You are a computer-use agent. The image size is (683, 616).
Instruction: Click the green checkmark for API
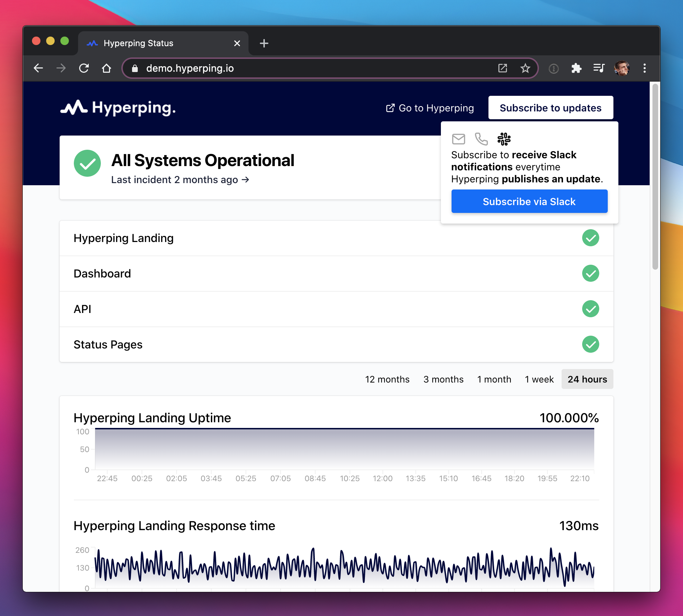pyautogui.click(x=590, y=309)
